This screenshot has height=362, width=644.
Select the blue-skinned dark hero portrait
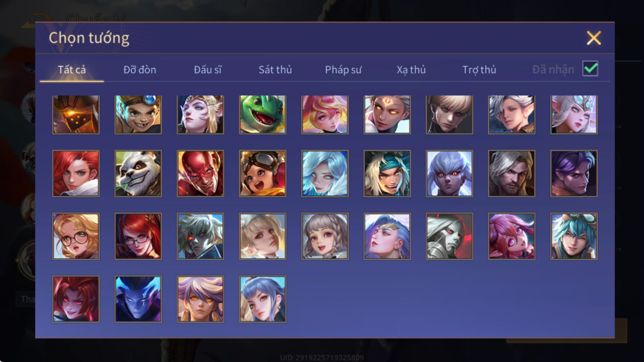pyautogui.click(x=138, y=299)
